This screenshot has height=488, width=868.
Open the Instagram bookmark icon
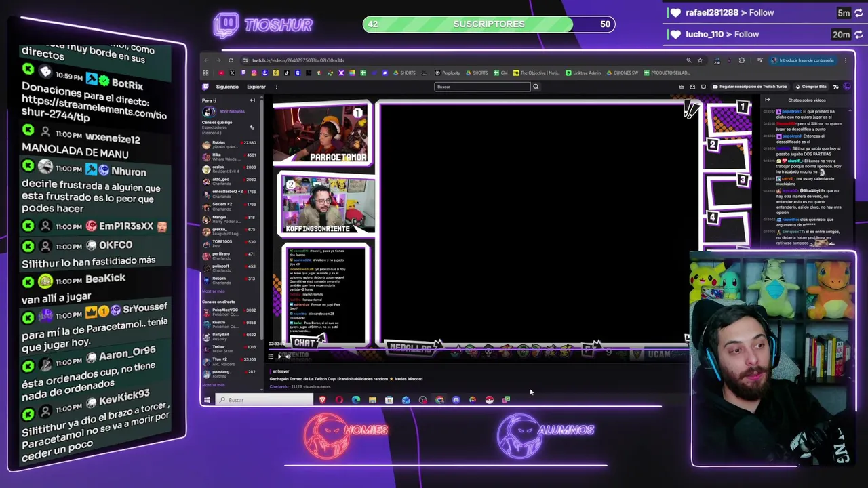coord(254,73)
